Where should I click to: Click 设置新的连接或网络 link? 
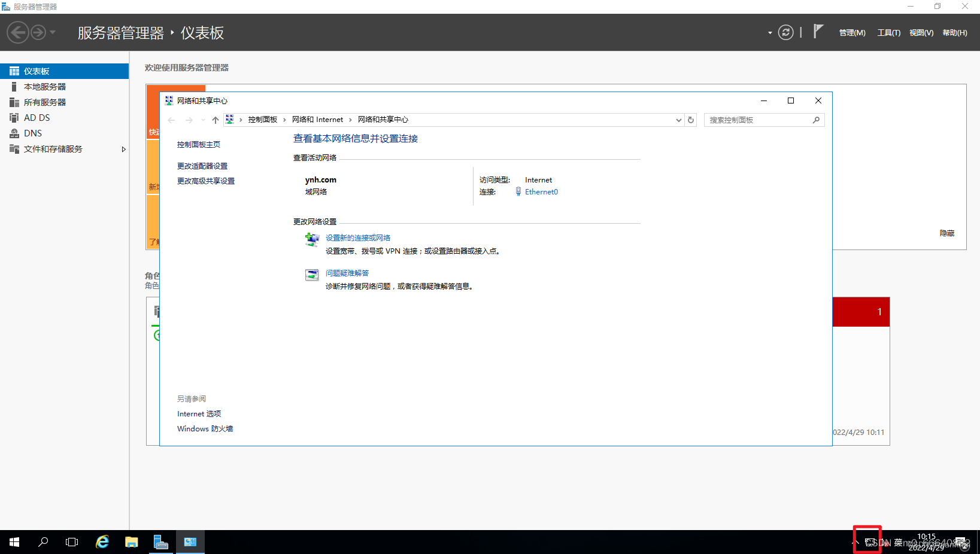coord(358,238)
